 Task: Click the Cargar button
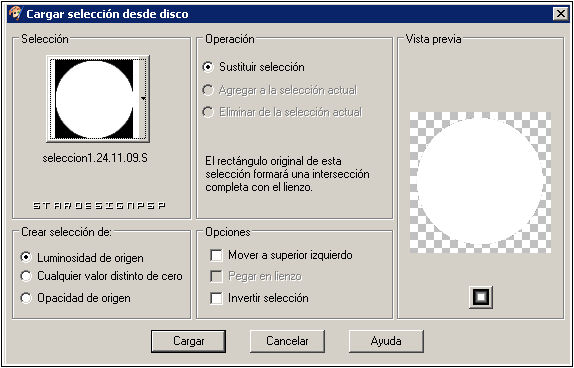(x=189, y=341)
